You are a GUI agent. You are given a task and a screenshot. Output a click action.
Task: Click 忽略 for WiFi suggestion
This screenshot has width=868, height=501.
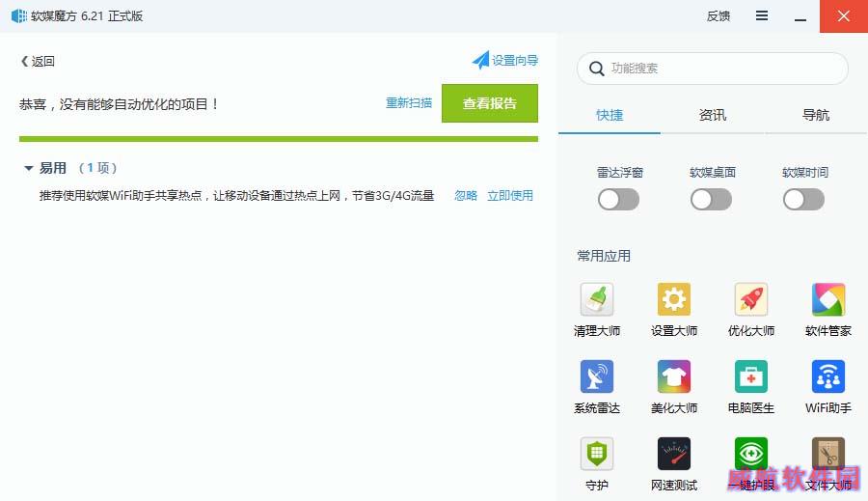pyautogui.click(x=466, y=196)
